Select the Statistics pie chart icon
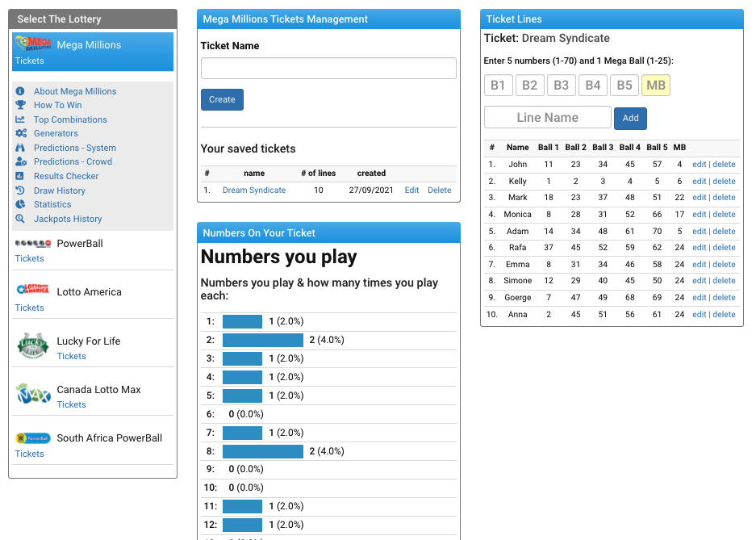756x540 pixels. [22, 204]
